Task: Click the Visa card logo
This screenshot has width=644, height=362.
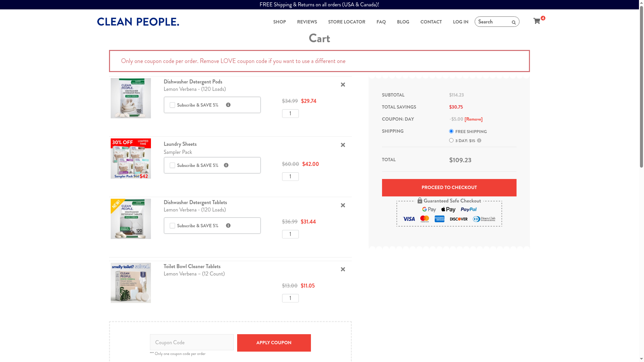Action: pyautogui.click(x=409, y=219)
